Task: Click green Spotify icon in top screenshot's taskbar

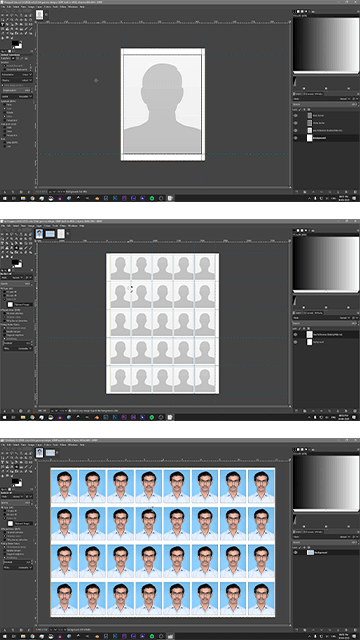Action: tap(152, 198)
